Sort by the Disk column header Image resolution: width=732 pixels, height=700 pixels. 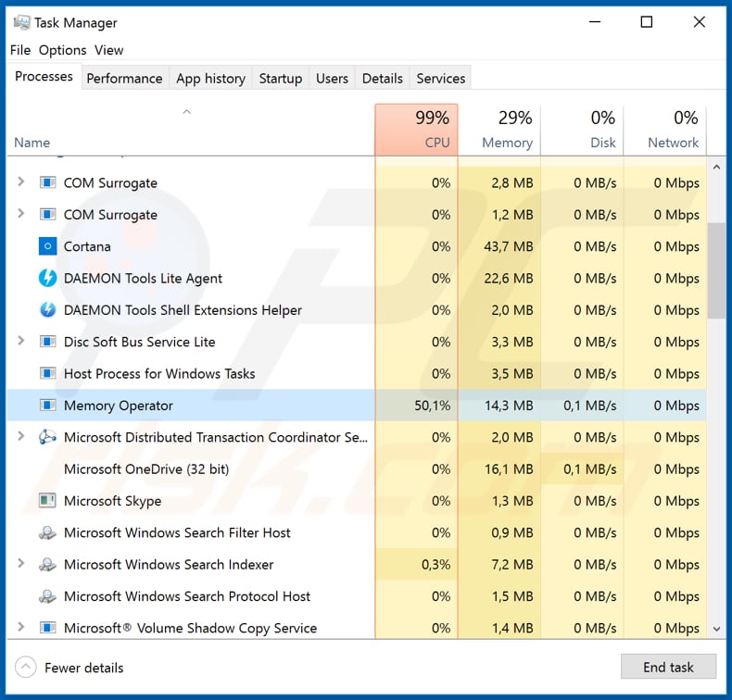point(582,130)
